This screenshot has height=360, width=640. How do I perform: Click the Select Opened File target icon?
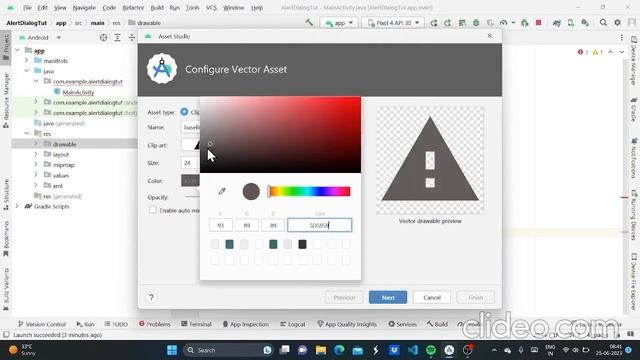[x=103, y=38]
